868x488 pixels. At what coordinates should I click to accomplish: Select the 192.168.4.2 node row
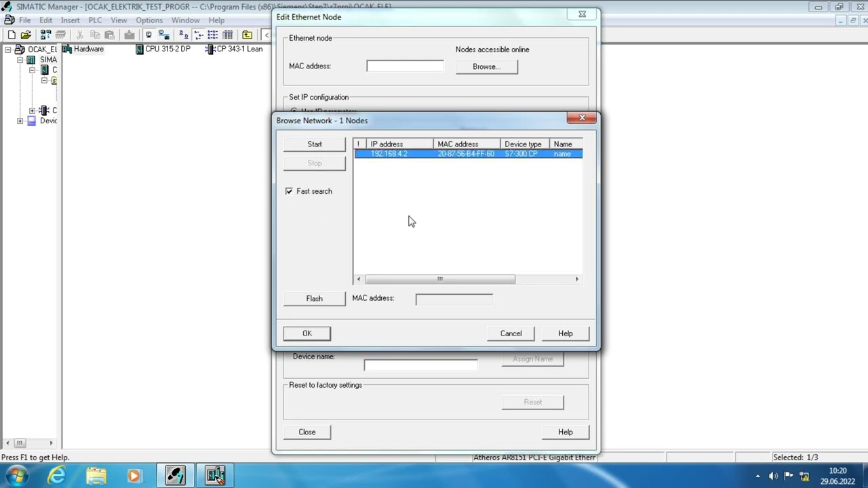(x=468, y=154)
